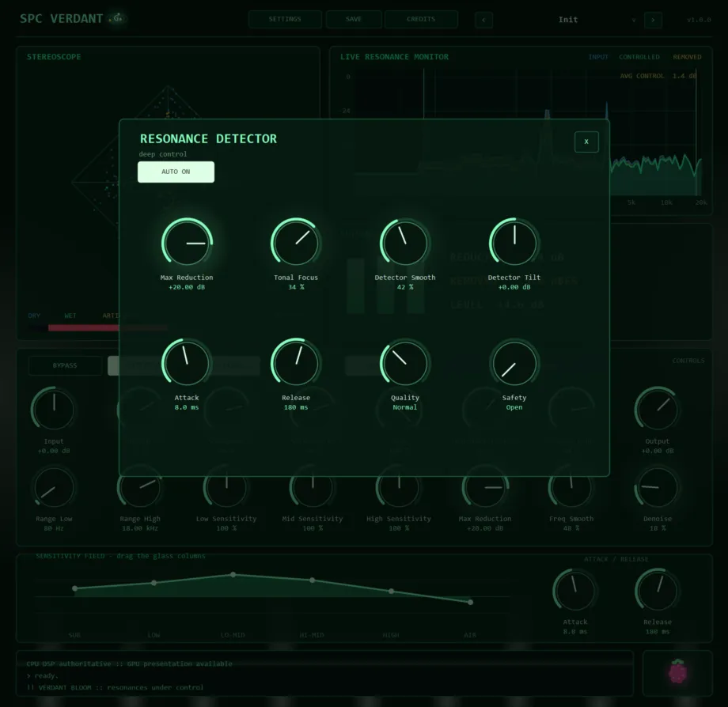This screenshot has width=728, height=707.
Task: Toggle the BYPASS button in the main window
Action: (x=65, y=365)
